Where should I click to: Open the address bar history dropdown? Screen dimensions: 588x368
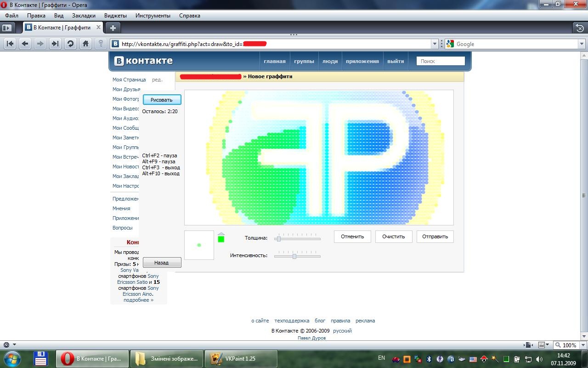tap(435, 44)
